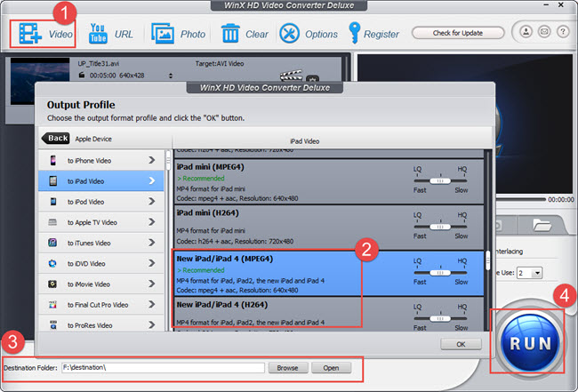Click the ProRes icon in list
The height and width of the screenshot is (392, 578).
[x=52, y=325]
